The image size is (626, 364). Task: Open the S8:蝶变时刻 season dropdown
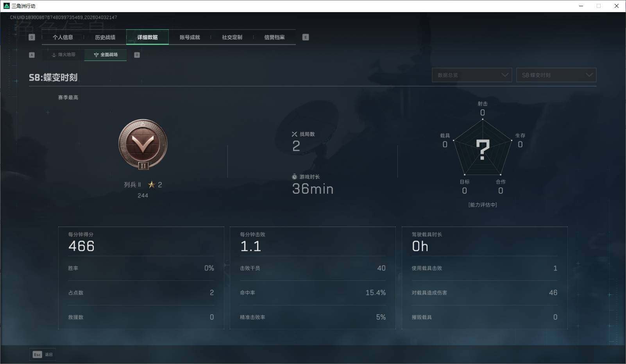[x=556, y=75]
